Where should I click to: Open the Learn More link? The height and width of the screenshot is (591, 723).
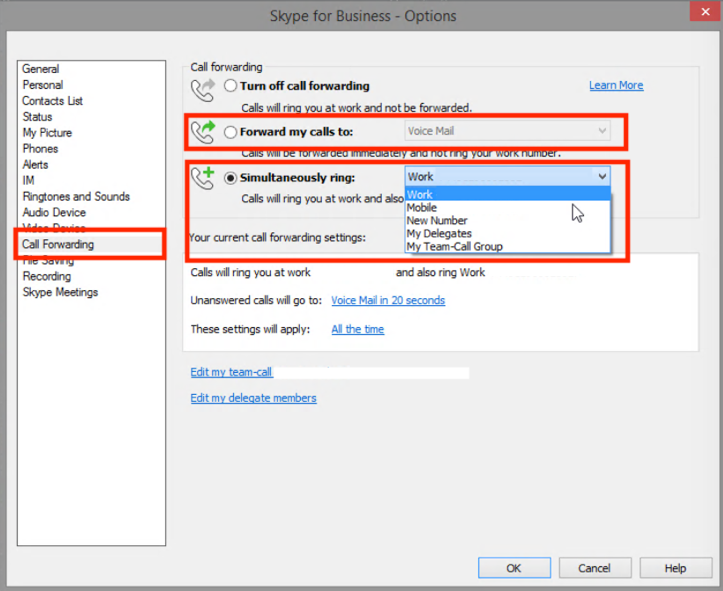tap(616, 85)
